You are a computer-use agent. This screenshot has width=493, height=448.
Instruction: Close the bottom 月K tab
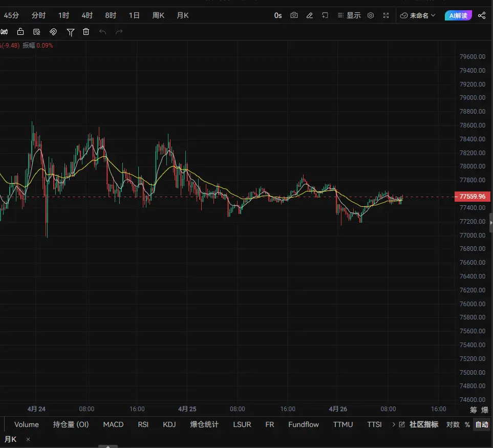click(28, 439)
